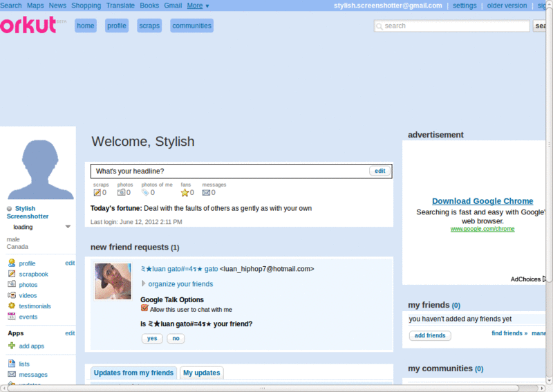Switch to Updates from my friends tab

[x=133, y=373]
